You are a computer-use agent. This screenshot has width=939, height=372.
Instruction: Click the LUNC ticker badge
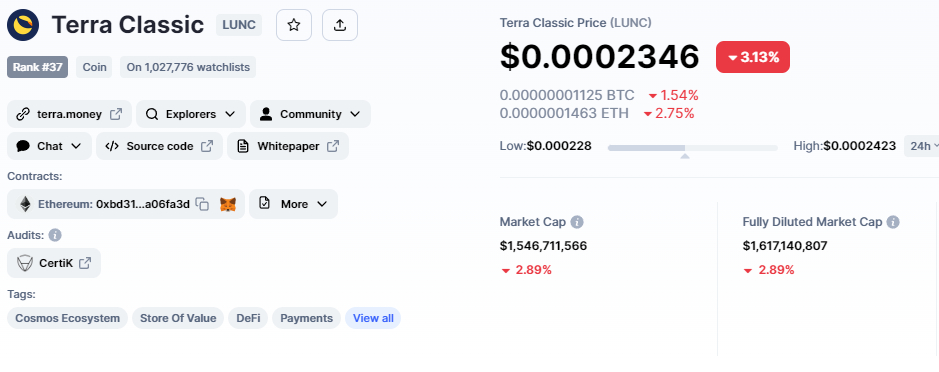[x=239, y=25]
